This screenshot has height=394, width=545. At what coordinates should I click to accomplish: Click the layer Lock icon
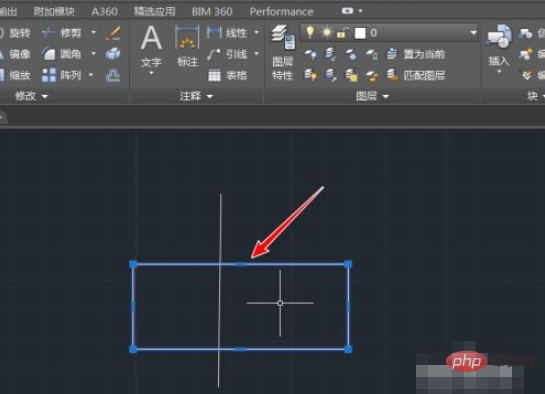point(372,55)
